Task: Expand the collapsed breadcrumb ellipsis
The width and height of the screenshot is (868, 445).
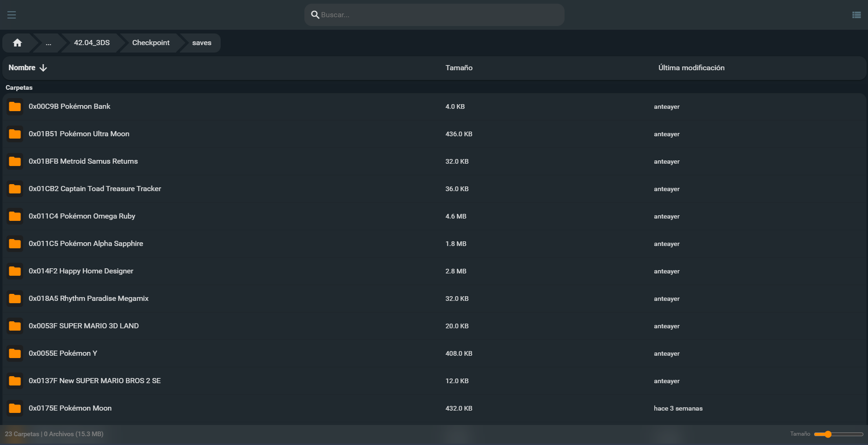Action: 48,43
